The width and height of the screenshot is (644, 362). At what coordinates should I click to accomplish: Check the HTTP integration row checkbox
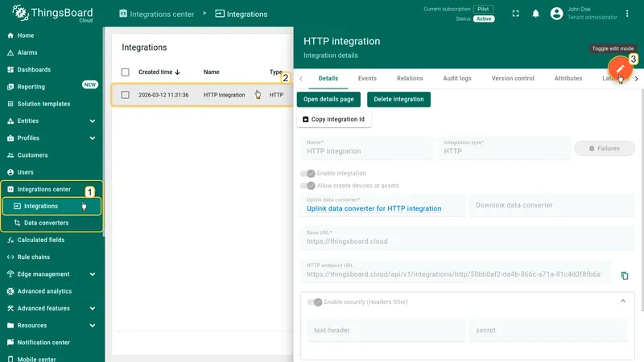(126, 95)
